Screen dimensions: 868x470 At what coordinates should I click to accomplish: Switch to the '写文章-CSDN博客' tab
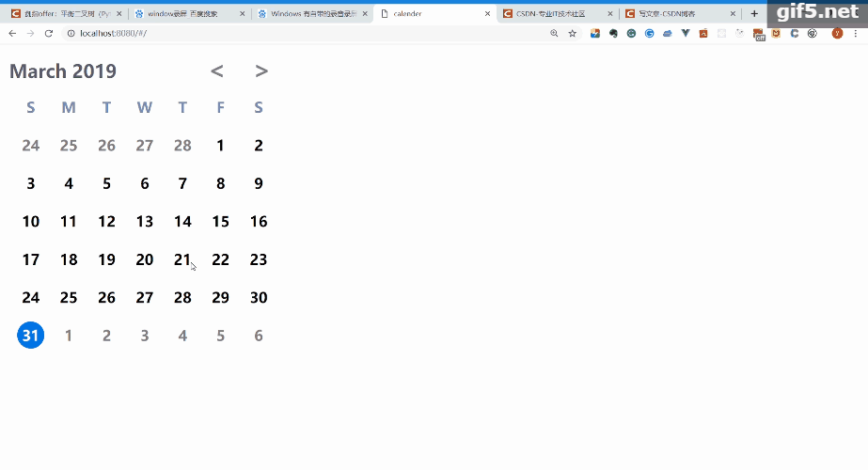[681, 14]
